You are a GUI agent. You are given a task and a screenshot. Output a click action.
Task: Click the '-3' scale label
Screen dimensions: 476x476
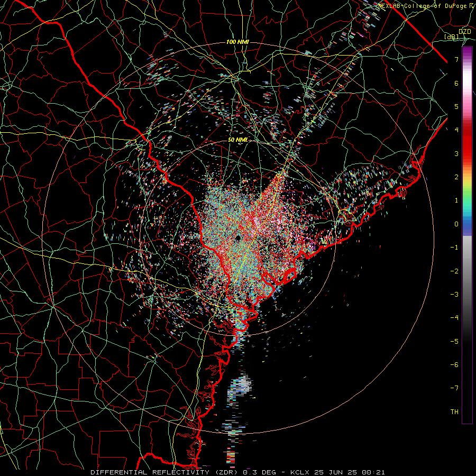pyautogui.click(x=454, y=295)
